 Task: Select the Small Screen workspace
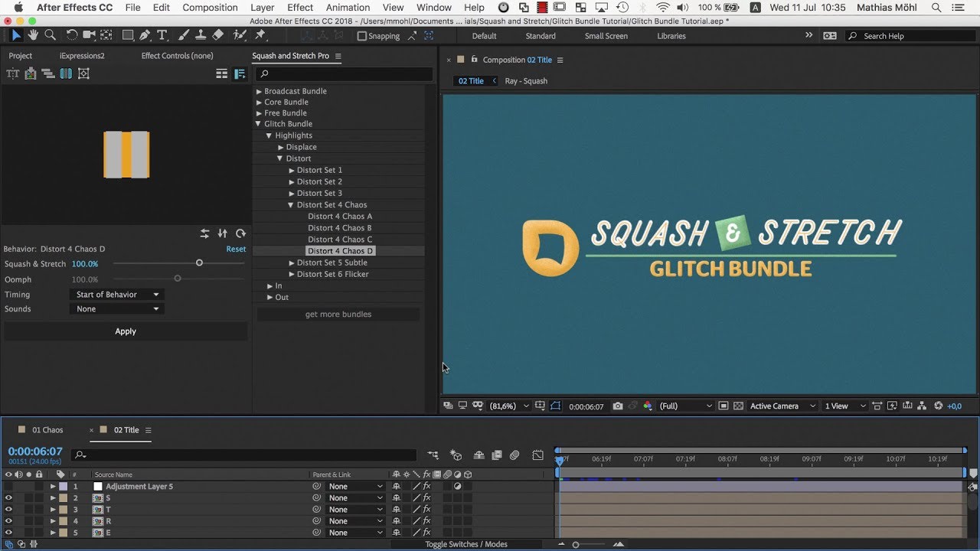606,36
